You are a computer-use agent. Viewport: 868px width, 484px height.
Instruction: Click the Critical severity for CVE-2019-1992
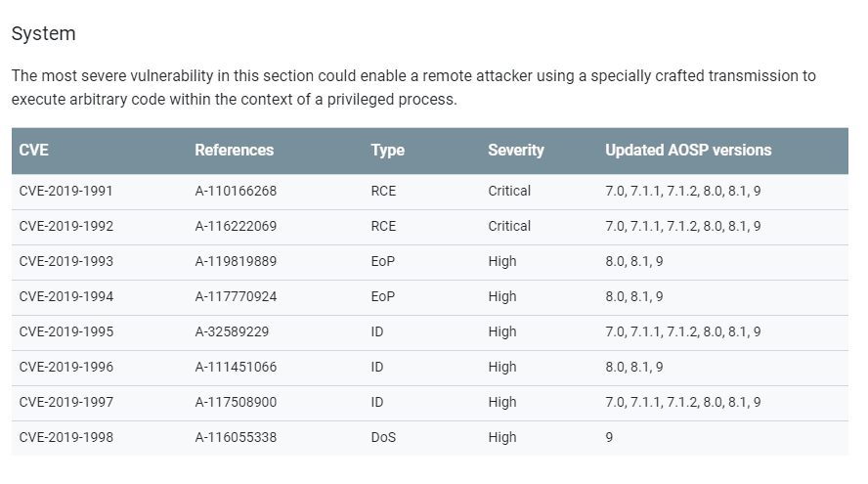pos(509,226)
